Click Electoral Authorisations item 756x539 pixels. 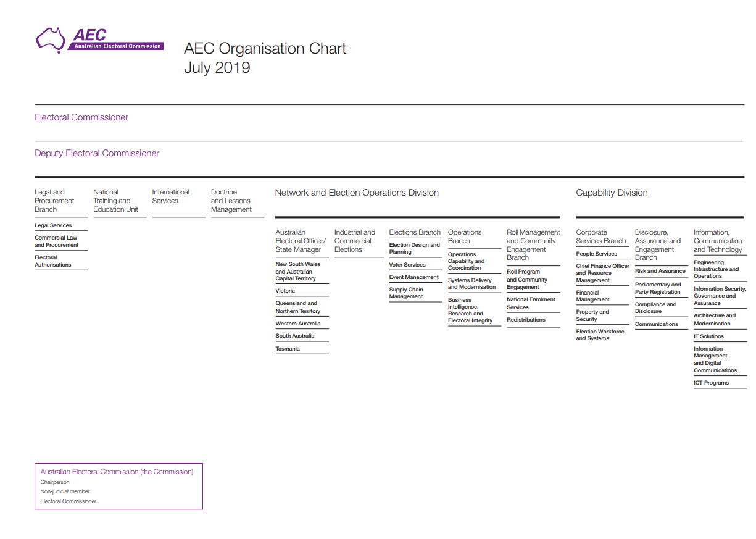tap(52, 261)
